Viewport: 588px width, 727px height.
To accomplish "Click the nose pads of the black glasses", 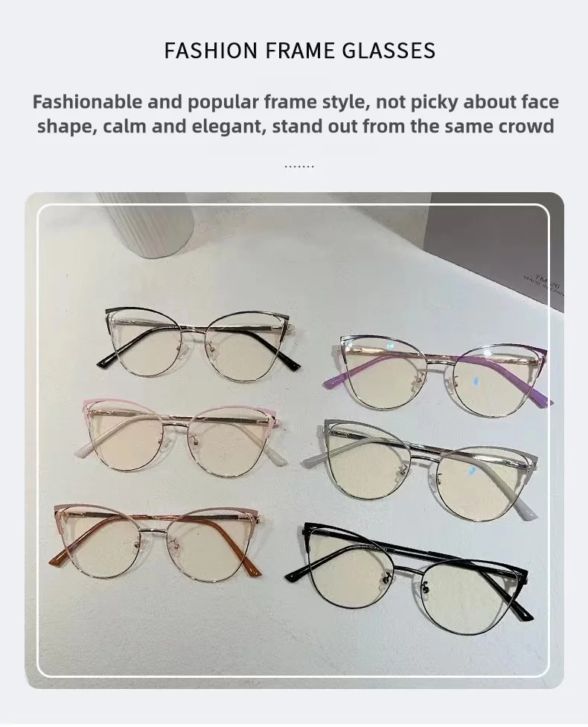I will coord(404,584).
